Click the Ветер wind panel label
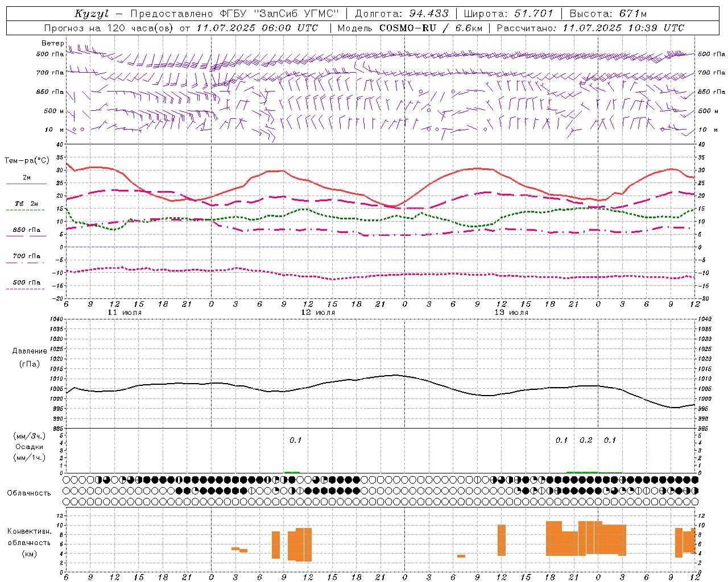 53,43
